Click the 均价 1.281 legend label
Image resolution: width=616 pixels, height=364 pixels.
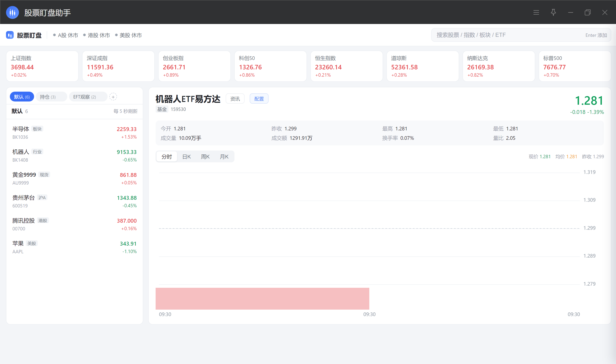(566, 157)
